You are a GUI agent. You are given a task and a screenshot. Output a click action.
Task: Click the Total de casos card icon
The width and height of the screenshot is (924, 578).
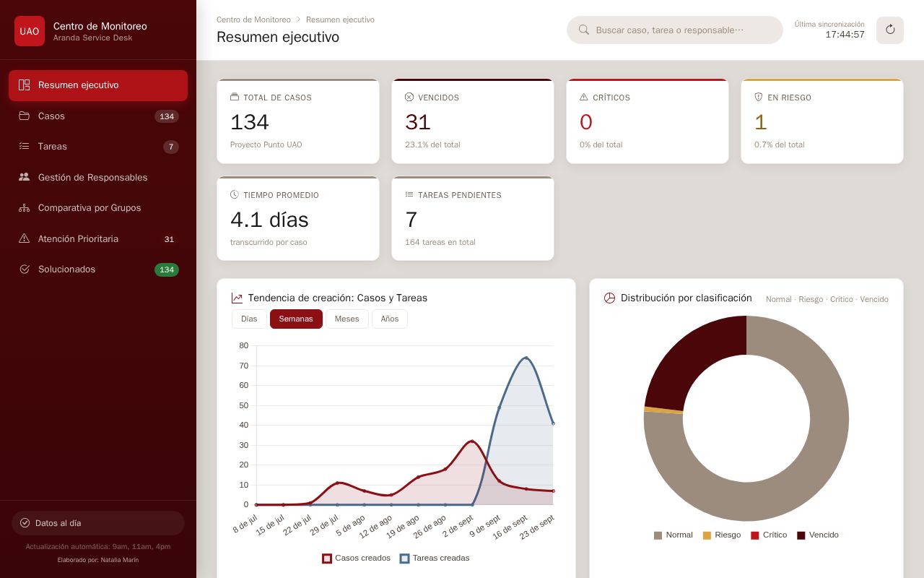[x=235, y=98]
